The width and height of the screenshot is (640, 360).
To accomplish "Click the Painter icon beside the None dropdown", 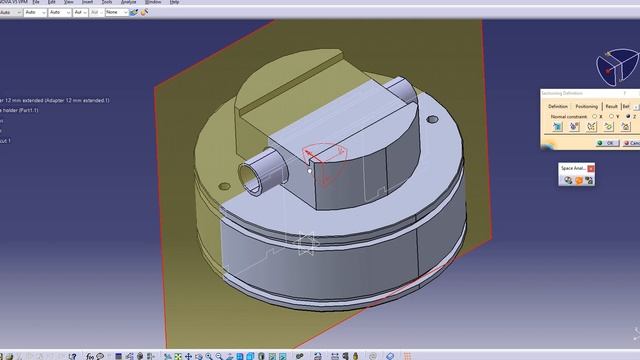I will pyautogui.click(x=134, y=13).
